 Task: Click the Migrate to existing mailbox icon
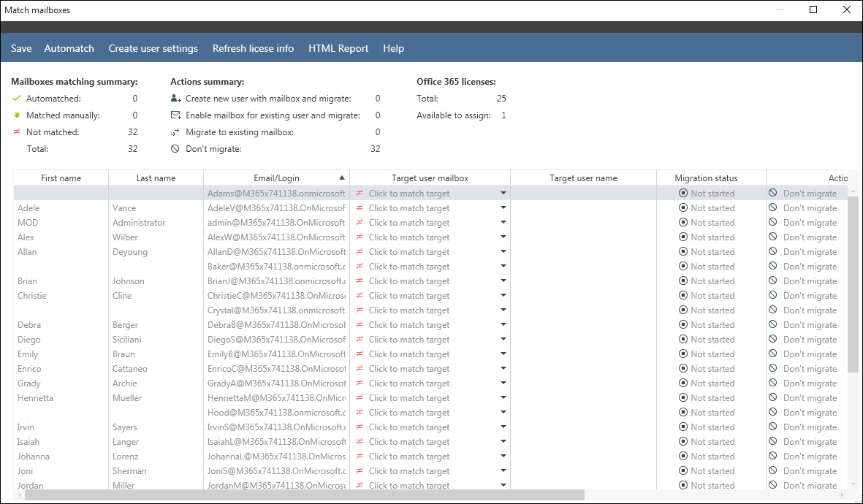pos(175,132)
